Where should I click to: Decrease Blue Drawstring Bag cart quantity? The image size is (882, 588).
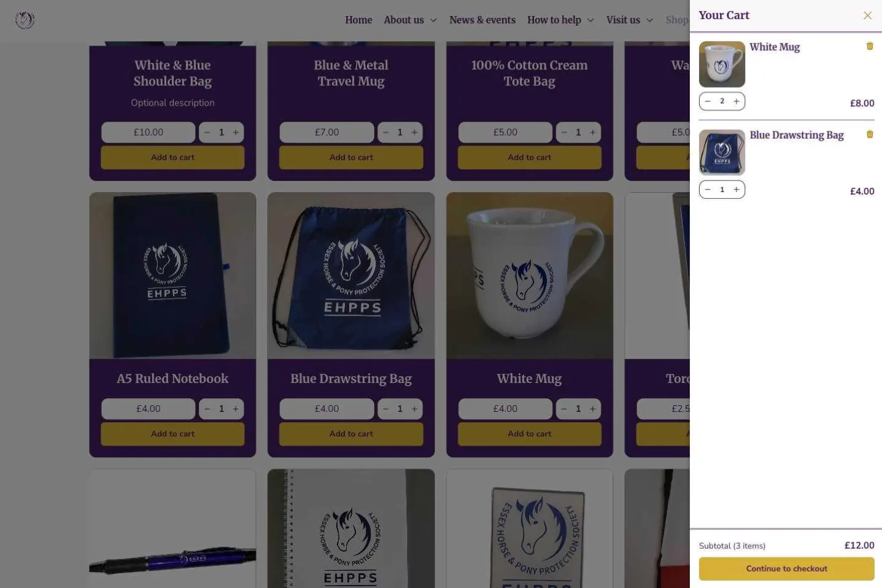[x=708, y=190]
